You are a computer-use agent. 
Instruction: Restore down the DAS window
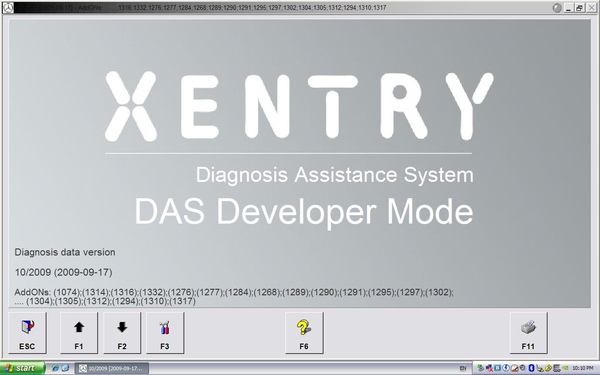point(579,8)
